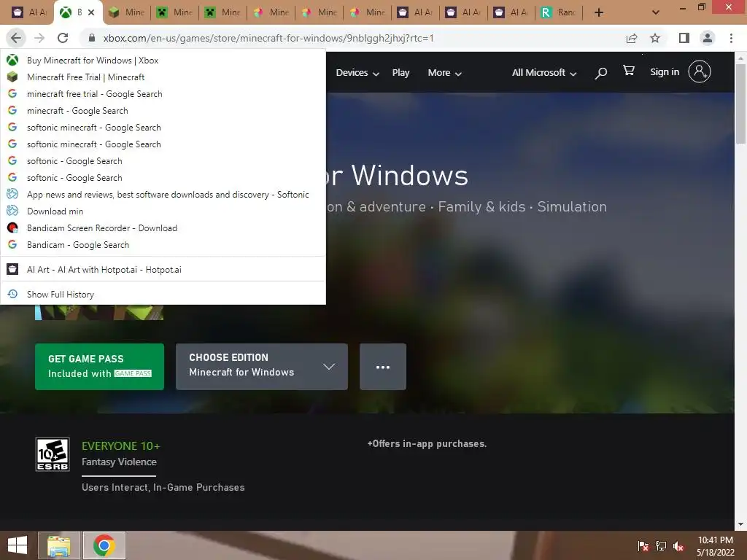Click the Action Center flag tray icon

click(x=643, y=545)
